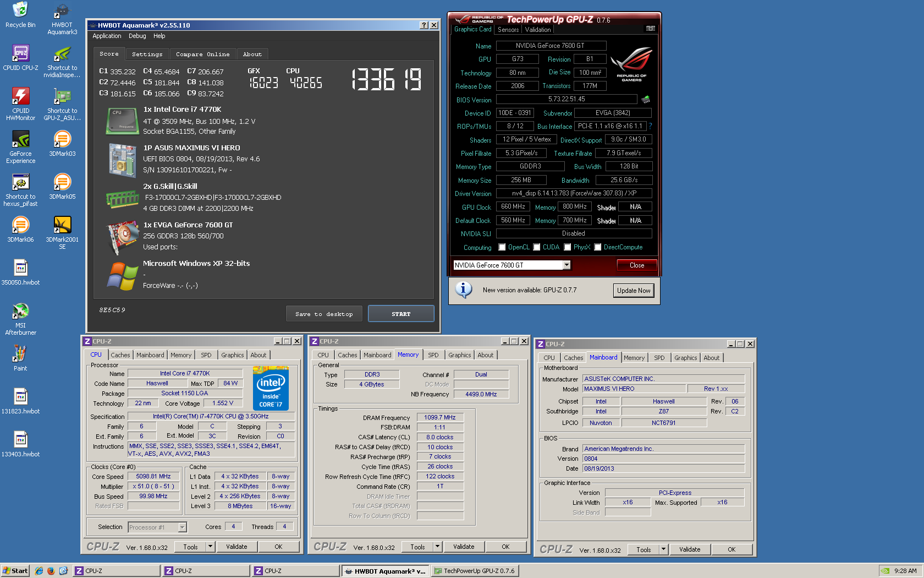Image resolution: width=924 pixels, height=578 pixels.
Task: Click the BIOS Version field in GPU-Z
Action: [x=566, y=99]
